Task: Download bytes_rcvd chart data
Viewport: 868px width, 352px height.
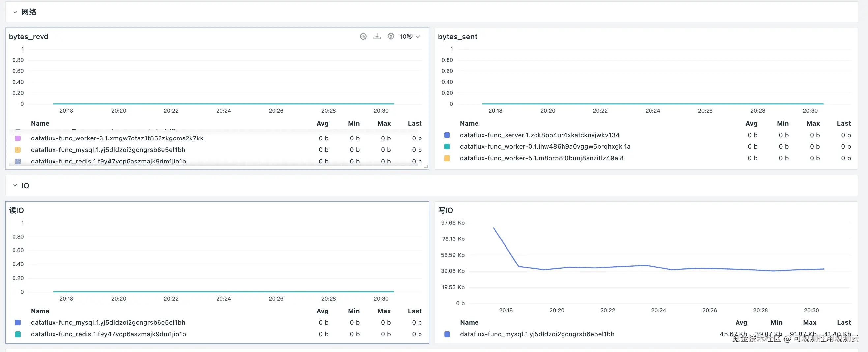Action: pos(377,36)
